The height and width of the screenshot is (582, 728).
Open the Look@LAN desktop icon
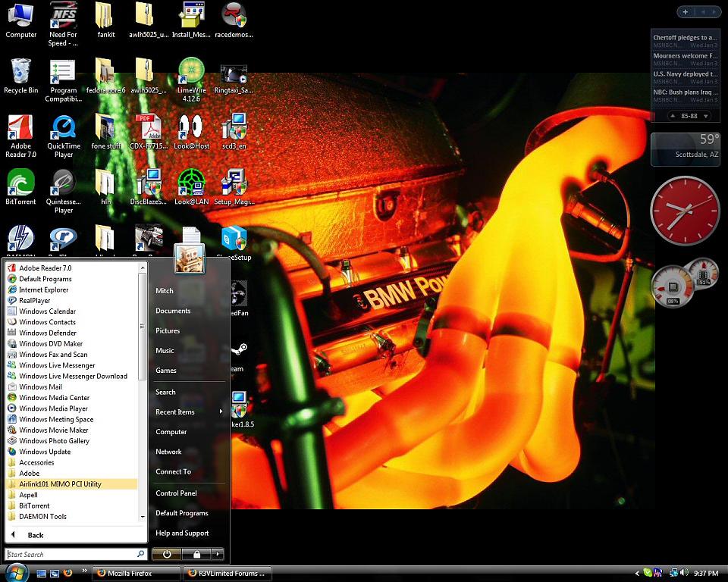pos(191,186)
